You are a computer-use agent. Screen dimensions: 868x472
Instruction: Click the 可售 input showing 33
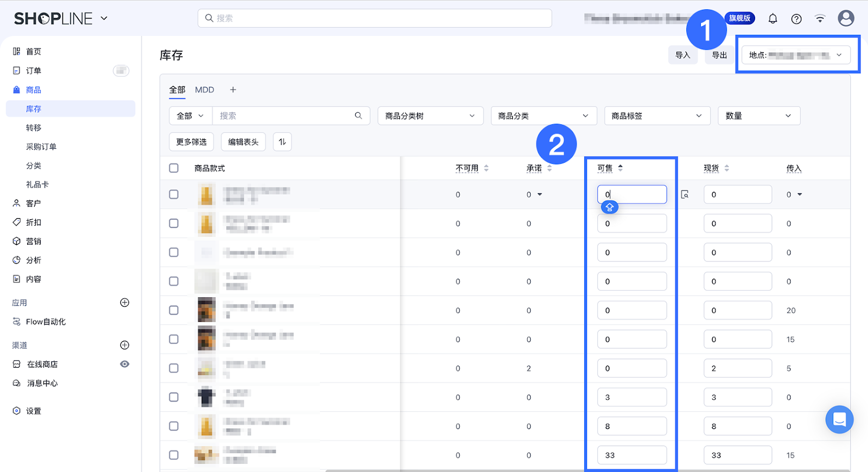tap(631, 455)
